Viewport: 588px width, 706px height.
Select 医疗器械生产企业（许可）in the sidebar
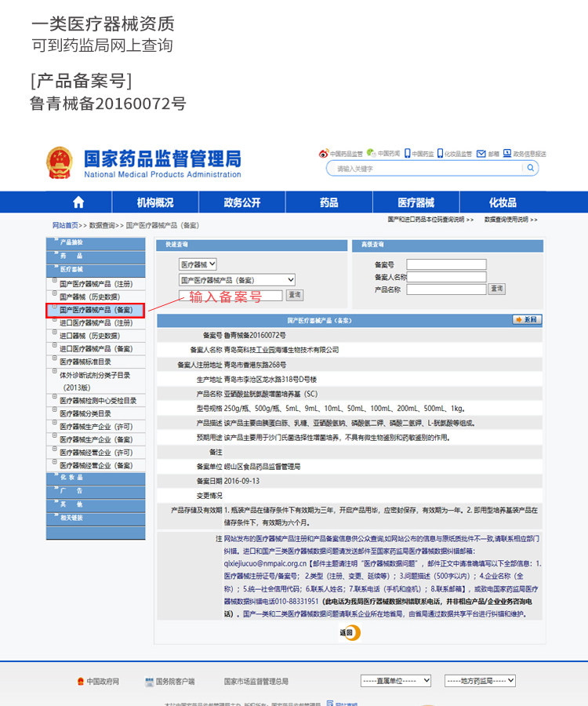pyautogui.click(x=96, y=427)
